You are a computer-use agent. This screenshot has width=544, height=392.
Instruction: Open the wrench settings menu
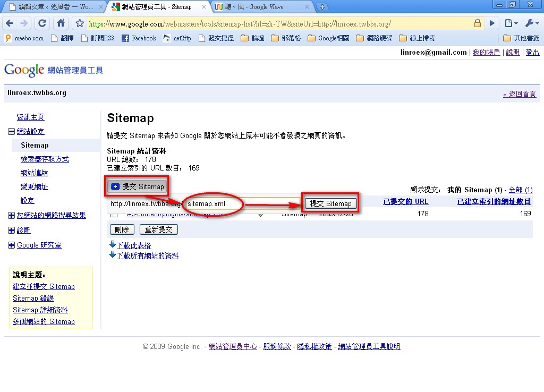pos(532,23)
